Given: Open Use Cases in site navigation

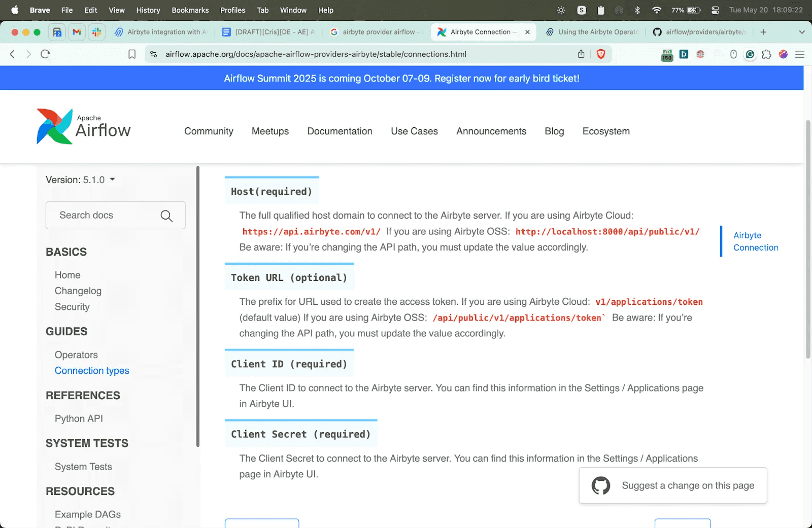Looking at the screenshot, I should click(x=414, y=131).
